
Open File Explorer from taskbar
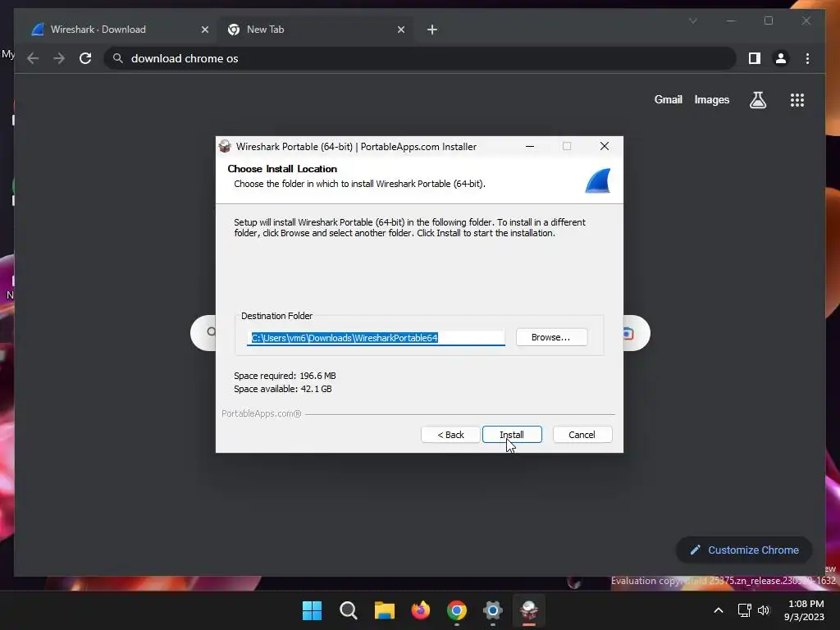click(x=384, y=610)
